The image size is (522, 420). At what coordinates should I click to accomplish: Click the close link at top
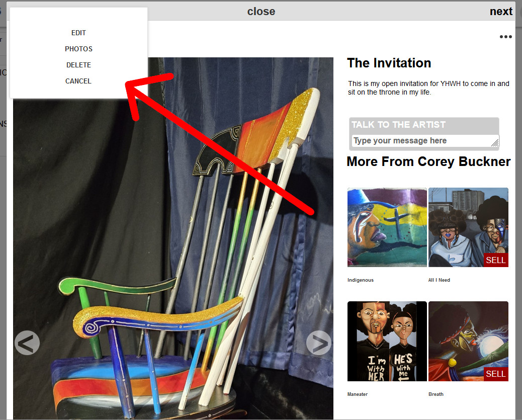pos(261,12)
